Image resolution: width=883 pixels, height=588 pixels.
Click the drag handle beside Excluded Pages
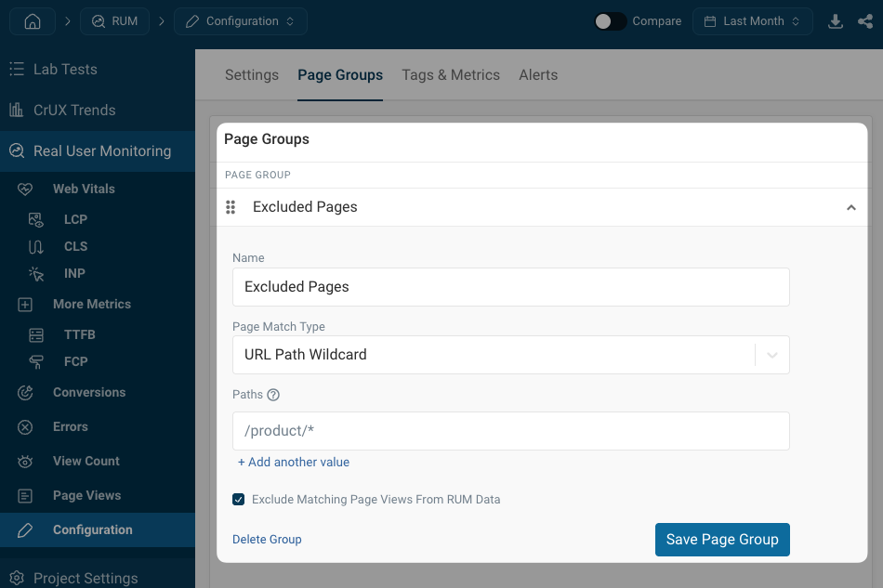(x=231, y=207)
